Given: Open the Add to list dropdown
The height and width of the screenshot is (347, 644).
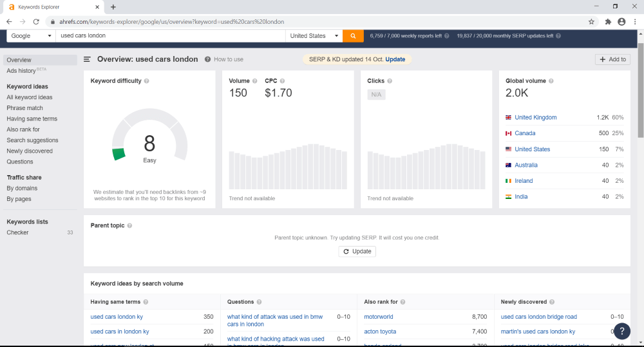Looking at the screenshot, I should coord(612,59).
